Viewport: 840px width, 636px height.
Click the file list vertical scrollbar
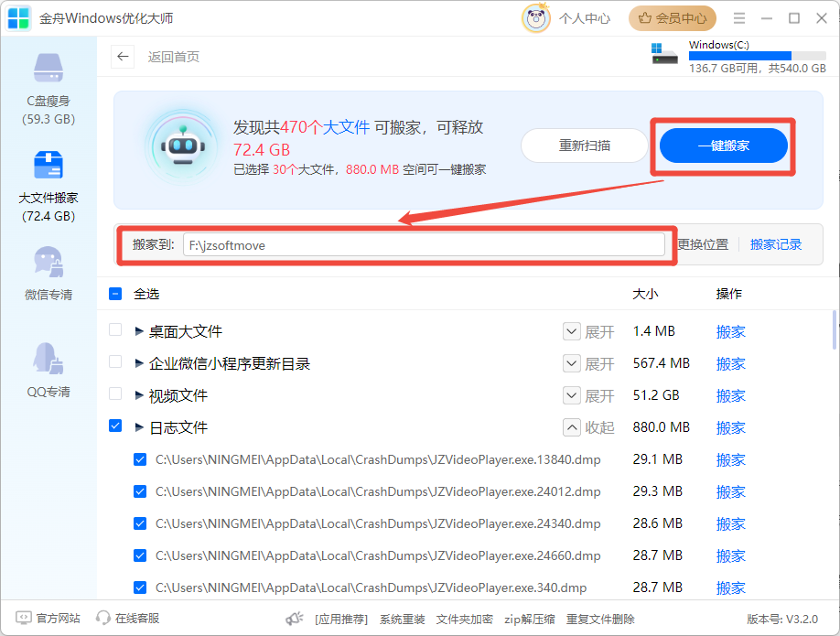point(835,329)
